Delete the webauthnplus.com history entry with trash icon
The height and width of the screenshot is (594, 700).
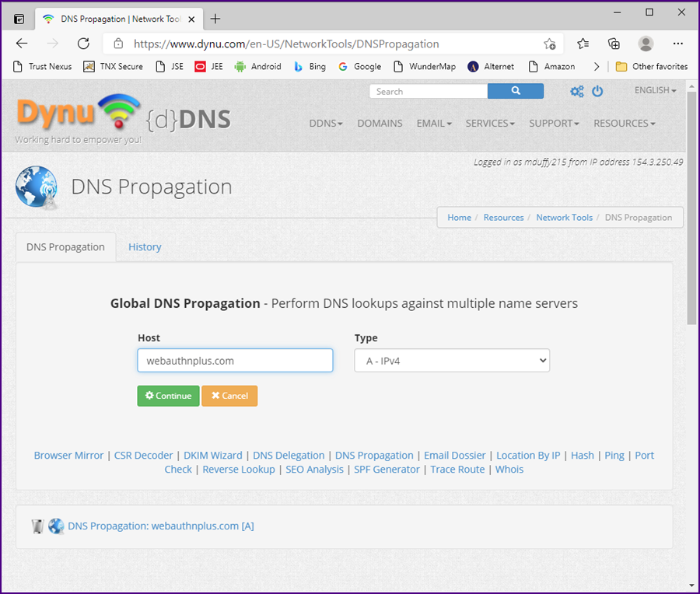coord(37,526)
